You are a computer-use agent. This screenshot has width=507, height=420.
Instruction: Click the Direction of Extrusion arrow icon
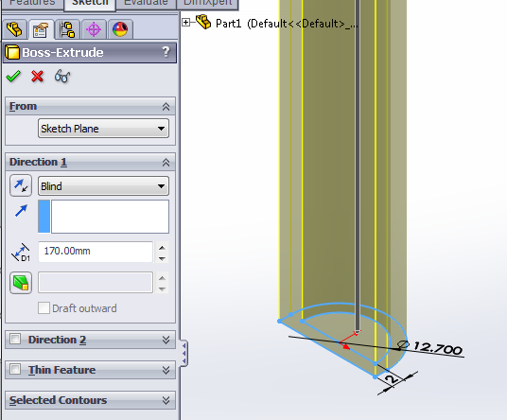pyautogui.click(x=21, y=211)
